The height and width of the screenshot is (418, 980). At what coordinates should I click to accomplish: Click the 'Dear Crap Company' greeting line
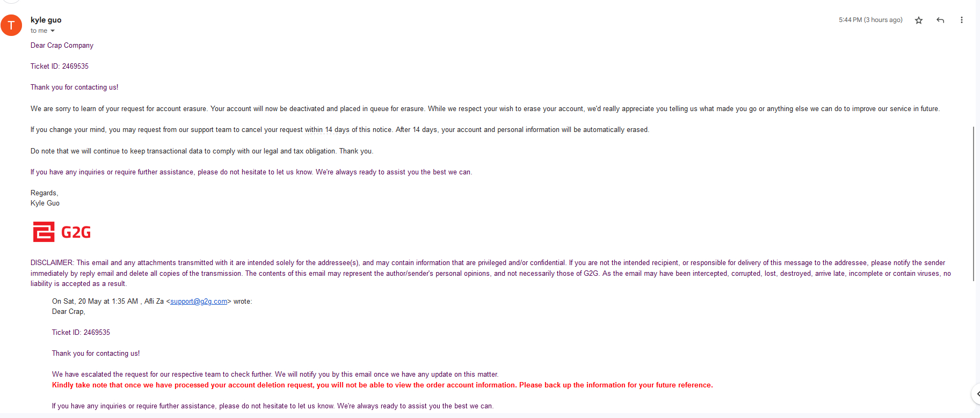coord(62,46)
